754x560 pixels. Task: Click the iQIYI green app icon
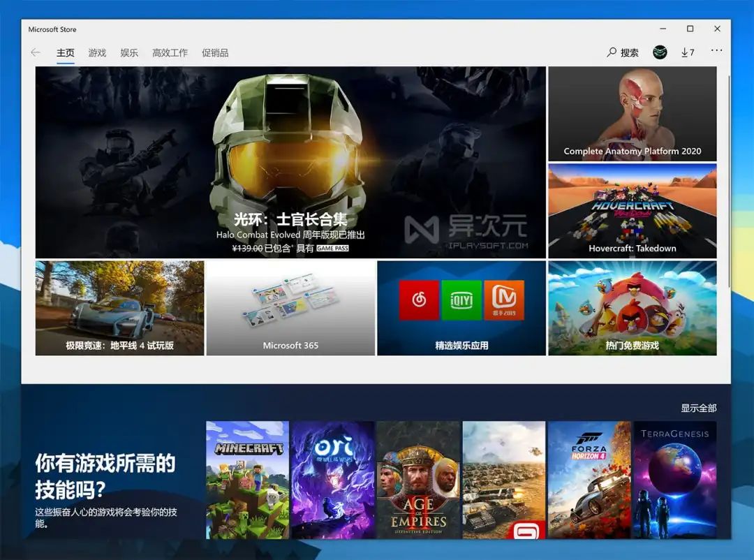pyautogui.click(x=461, y=300)
